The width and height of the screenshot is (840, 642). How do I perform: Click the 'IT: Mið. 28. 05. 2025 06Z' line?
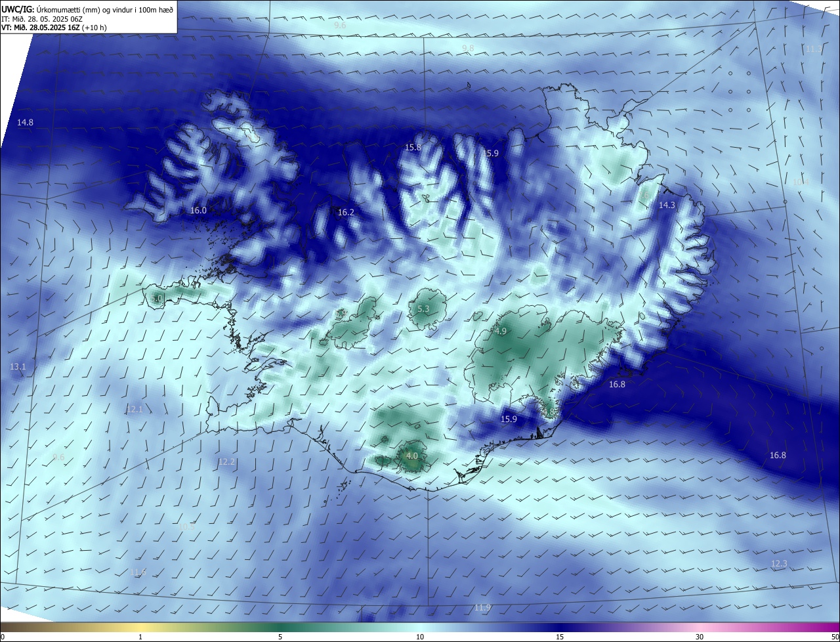(x=42, y=18)
